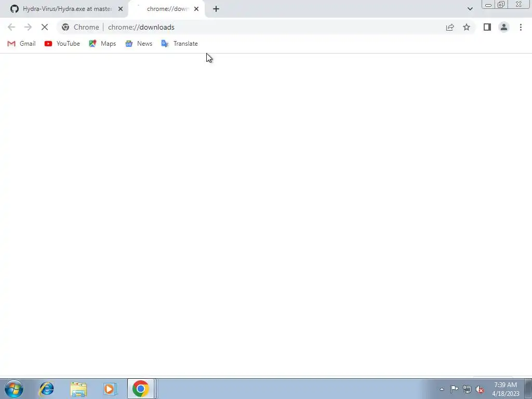532x399 pixels.
Task: Open the Windows Start menu
Action: (14, 389)
